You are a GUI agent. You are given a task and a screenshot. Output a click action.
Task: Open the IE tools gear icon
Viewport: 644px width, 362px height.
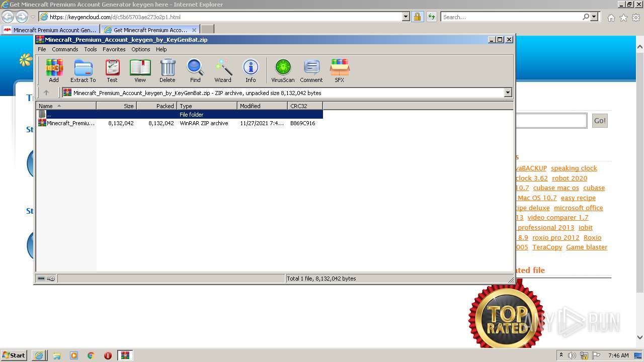click(x=636, y=18)
